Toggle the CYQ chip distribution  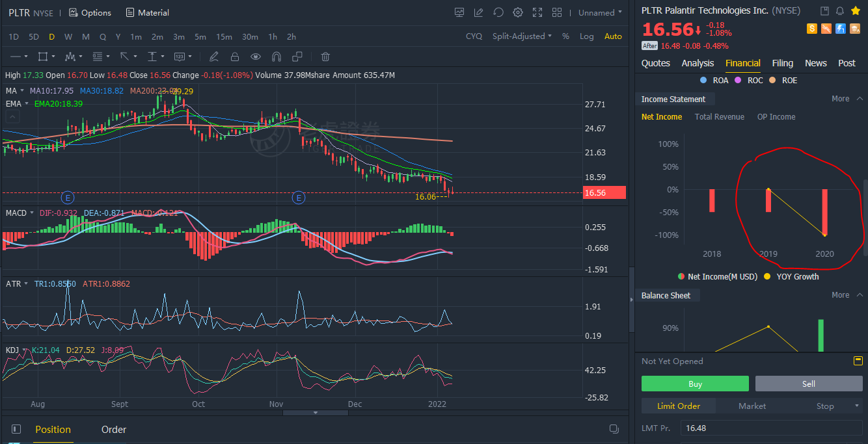pyautogui.click(x=474, y=36)
